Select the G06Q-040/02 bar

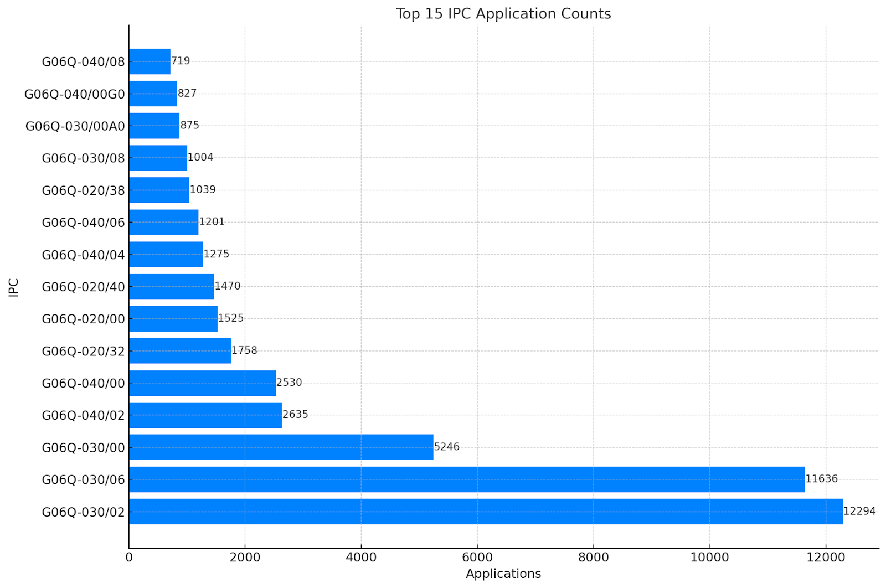pos(205,415)
